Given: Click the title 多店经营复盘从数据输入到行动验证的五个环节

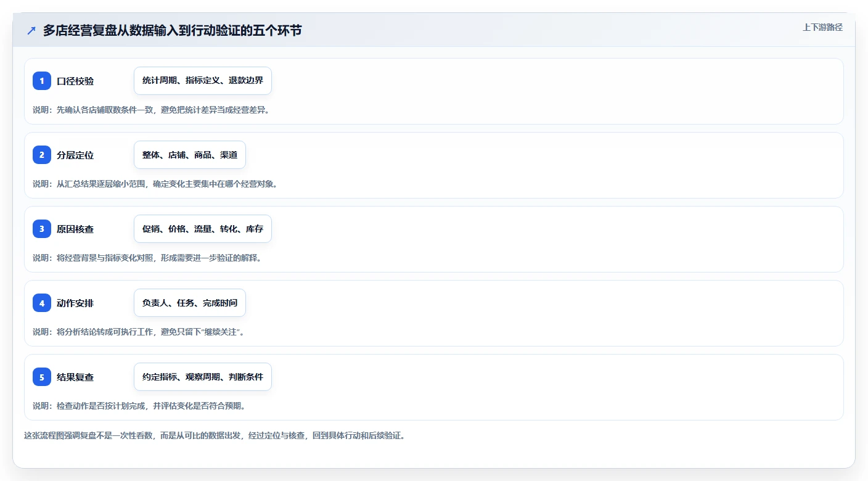Looking at the screenshot, I should pyautogui.click(x=173, y=30).
